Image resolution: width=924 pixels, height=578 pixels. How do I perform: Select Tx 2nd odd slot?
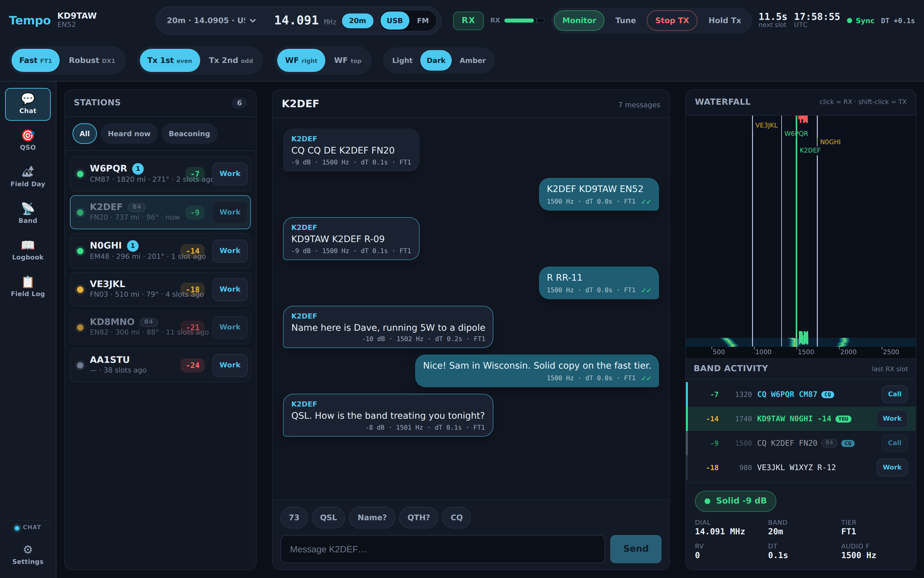point(231,60)
